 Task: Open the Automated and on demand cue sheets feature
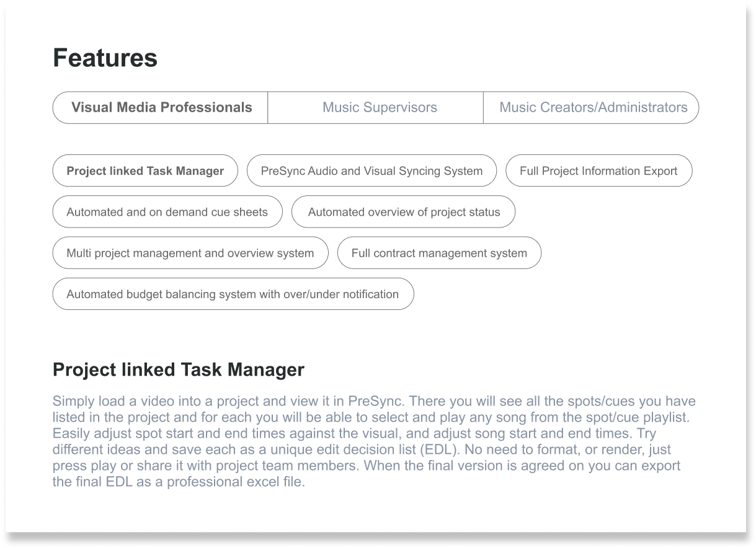tap(167, 211)
